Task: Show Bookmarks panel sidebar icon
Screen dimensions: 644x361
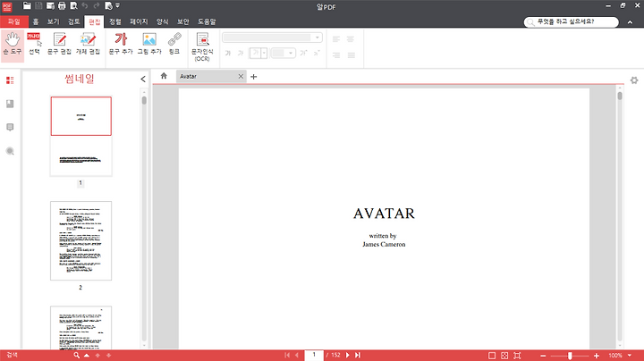Action: coord(10,104)
